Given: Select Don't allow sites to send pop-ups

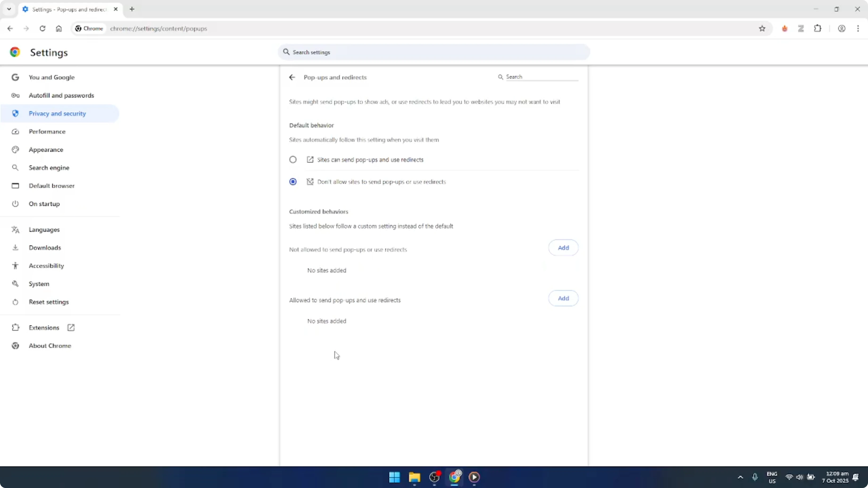Looking at the screenshot, I should click(293, 182).
